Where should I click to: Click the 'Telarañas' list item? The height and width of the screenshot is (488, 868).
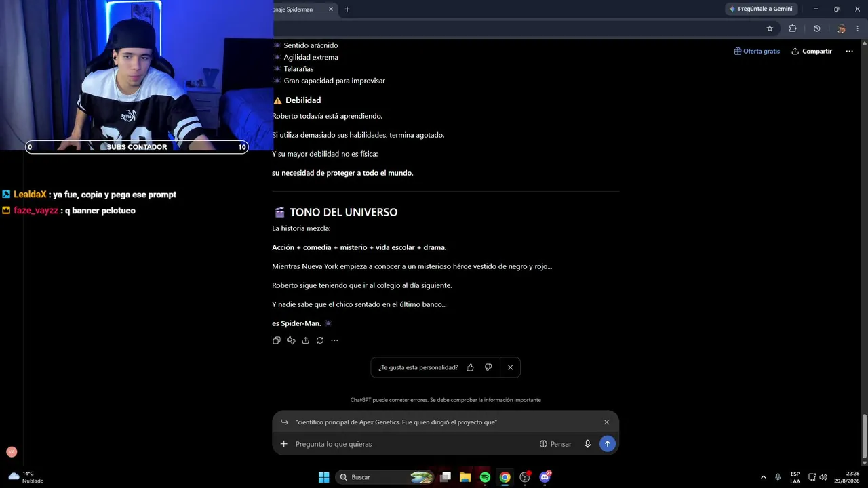click(x=298, y=69)
